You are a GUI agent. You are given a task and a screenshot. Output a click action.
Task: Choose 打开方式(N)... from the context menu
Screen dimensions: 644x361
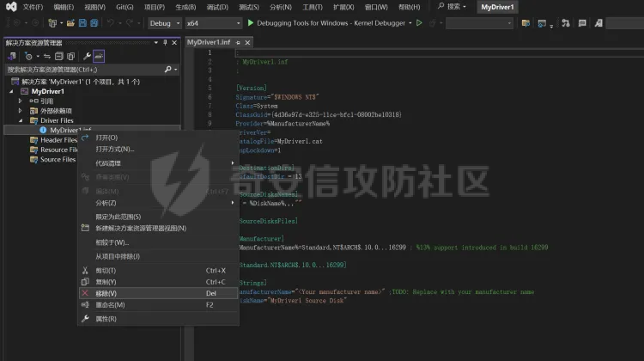pyautogui.click(x=158, y=149)
